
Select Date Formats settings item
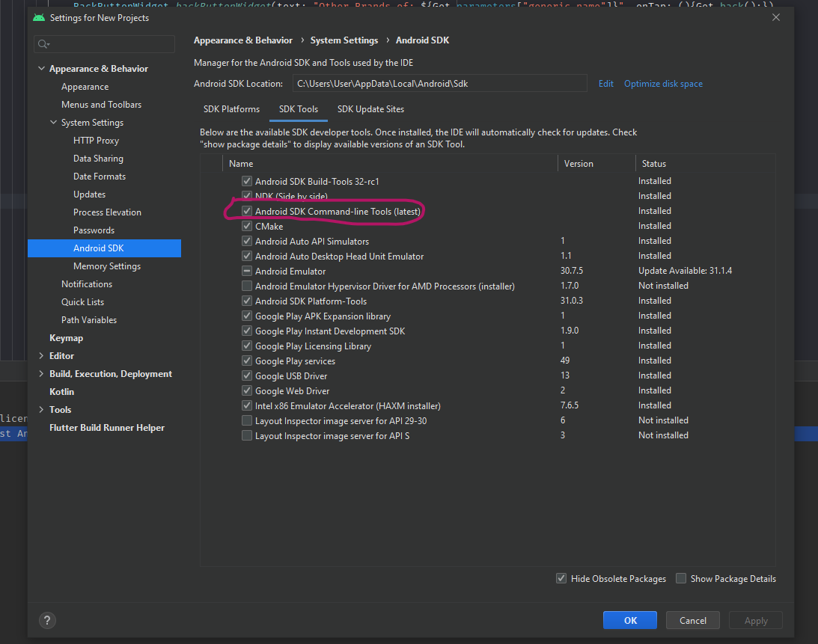(x=99, y=177)
